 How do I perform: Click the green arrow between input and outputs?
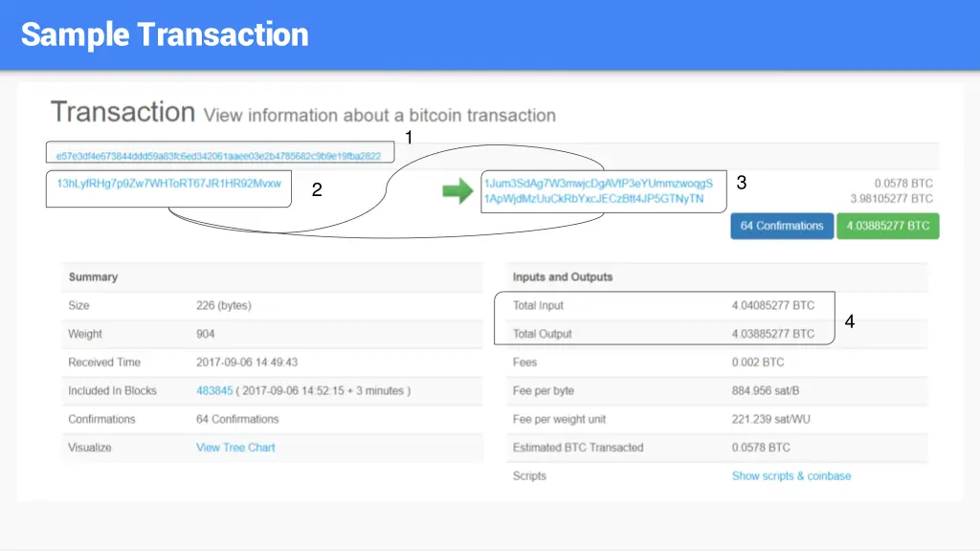(x=457, y=190)
